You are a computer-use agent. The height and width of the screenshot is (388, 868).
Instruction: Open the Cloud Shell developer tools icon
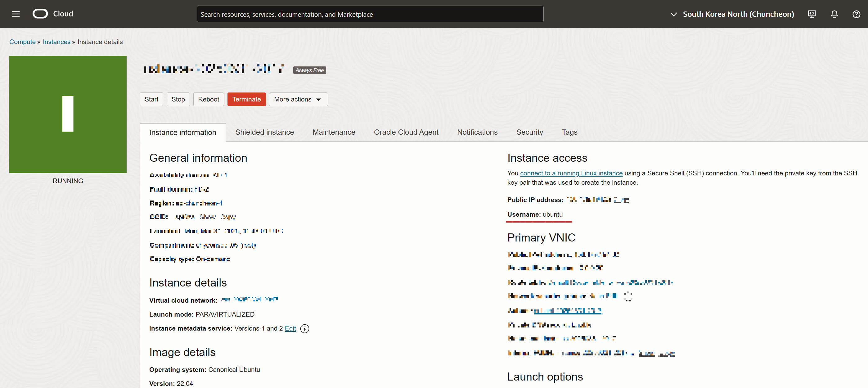[x=812, y=14]
